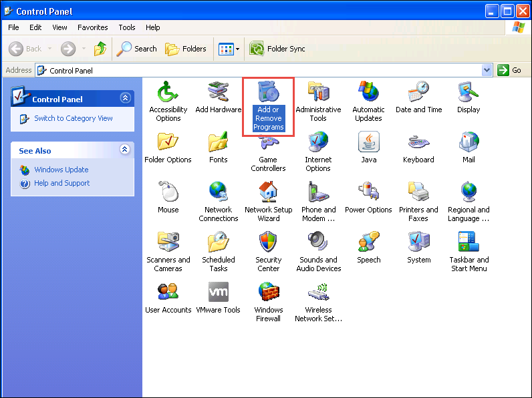Open the Tools menu

pos(127,27)
